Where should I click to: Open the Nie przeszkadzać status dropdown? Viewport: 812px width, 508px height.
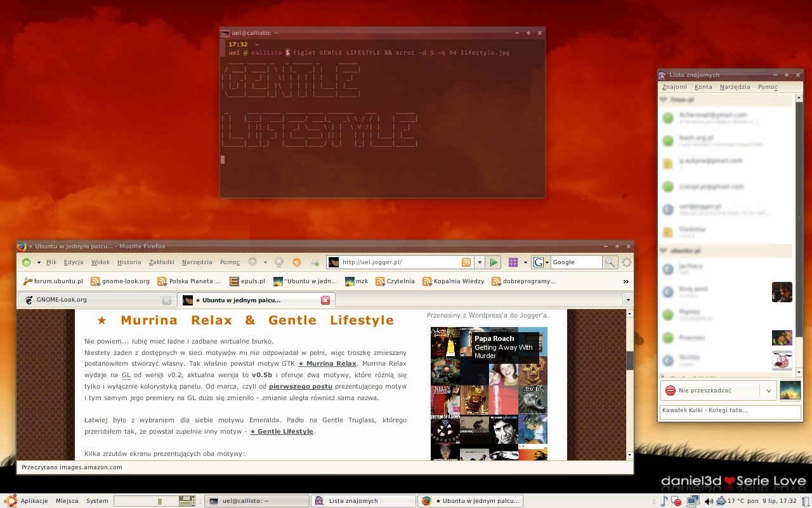click(x=768, y=391)
